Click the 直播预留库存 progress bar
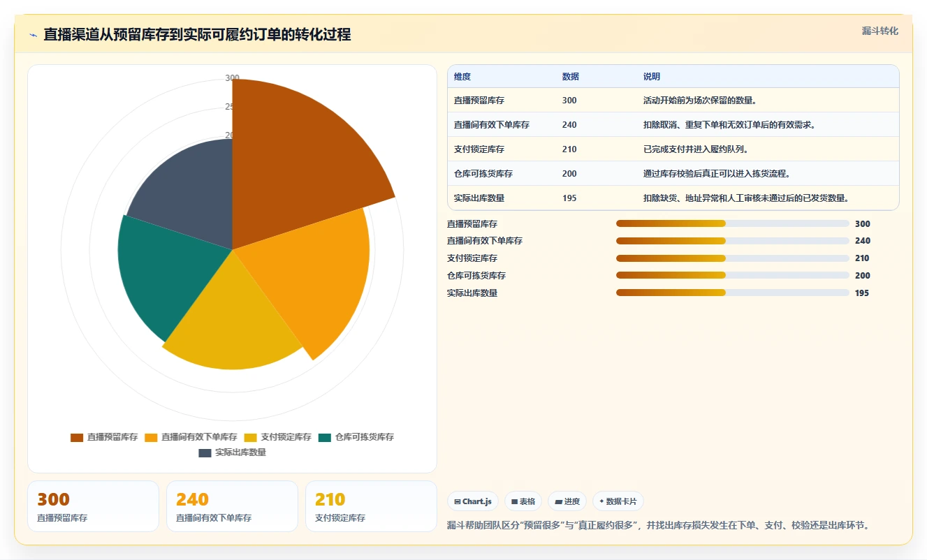Image resolution: width=927 pixels, height=560 pixels. click(x=733, y=223)
